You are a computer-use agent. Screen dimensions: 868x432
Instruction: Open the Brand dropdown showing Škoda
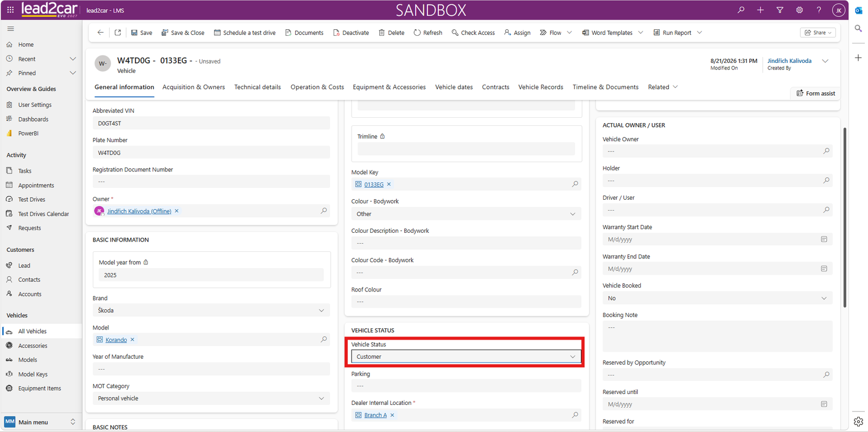coord(211,310)
